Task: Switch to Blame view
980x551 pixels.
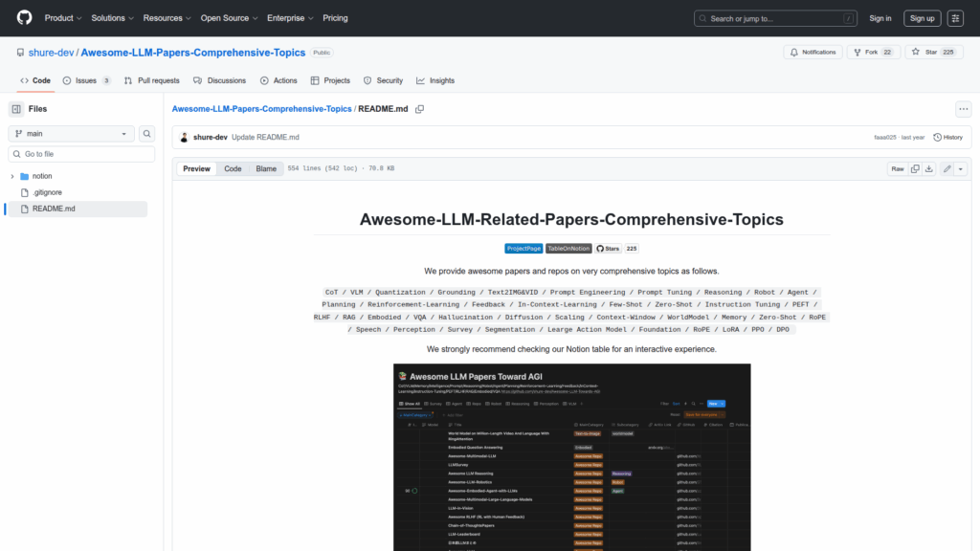Action: click(266, 168)
